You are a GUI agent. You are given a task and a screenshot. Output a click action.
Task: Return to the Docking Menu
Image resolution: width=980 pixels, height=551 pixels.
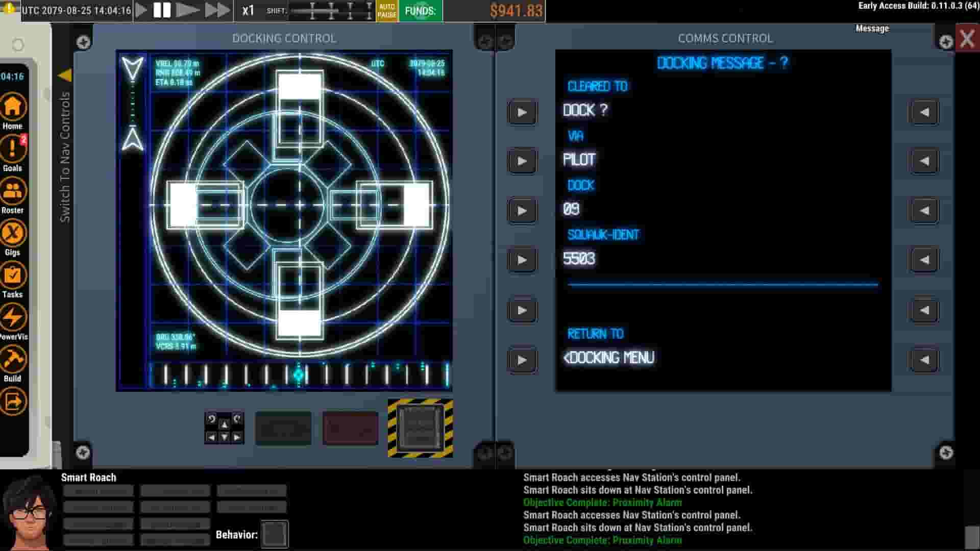(609, 358)
